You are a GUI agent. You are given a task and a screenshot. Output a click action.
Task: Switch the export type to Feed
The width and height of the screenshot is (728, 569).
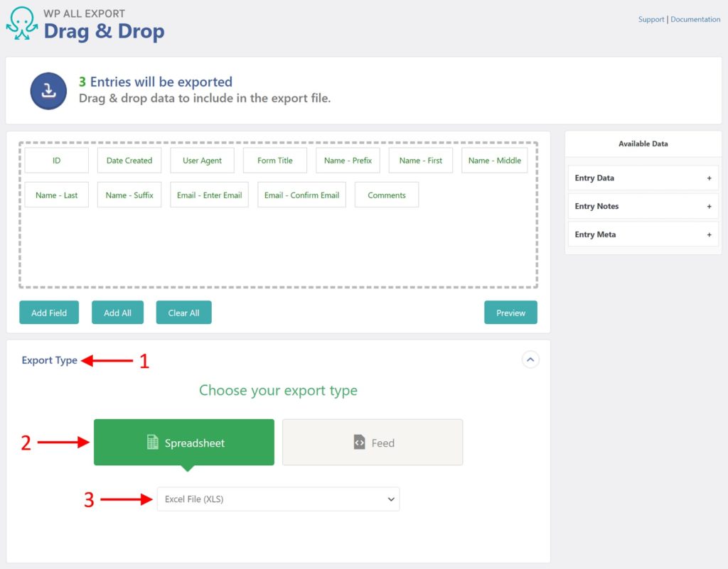coord(373,443)
